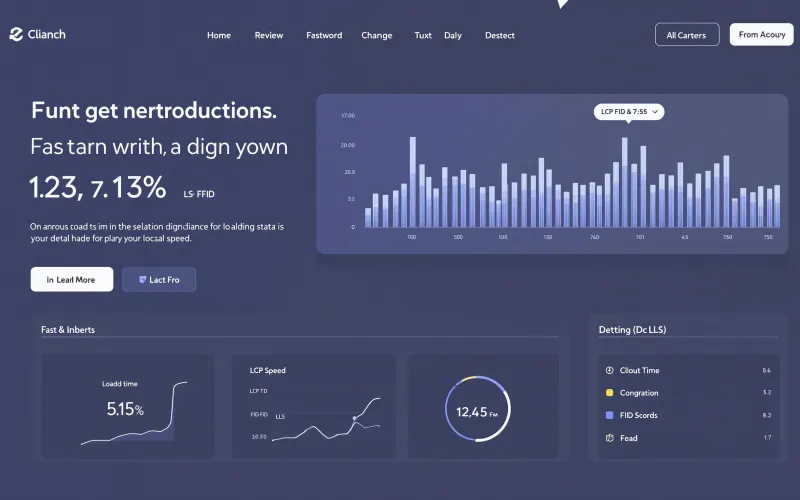The width and height of the screenshot is (800, 500).
Task: Click the Clianch logo icon
Action: coord(16,34)
